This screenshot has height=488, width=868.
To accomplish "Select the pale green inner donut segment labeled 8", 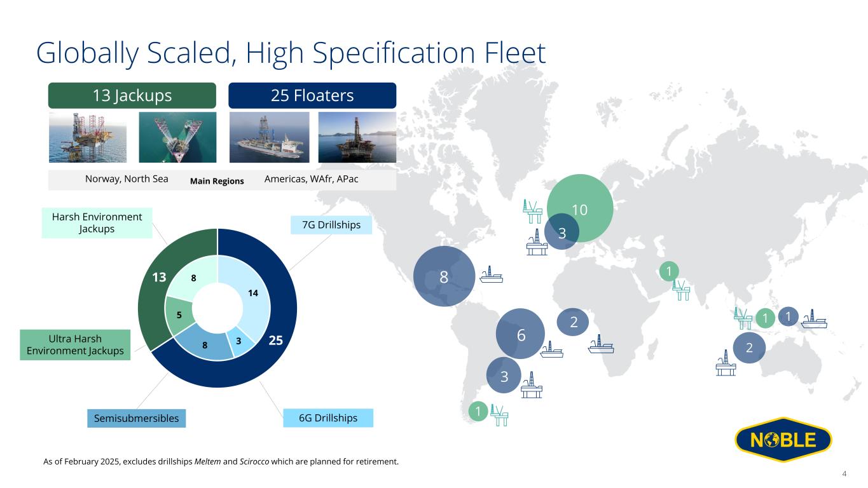I will tap(193, 277).
